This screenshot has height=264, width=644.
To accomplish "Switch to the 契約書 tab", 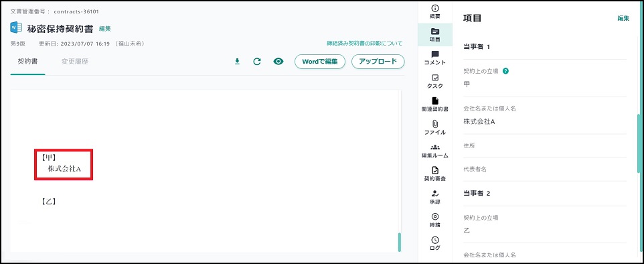I will click(27, 62).
